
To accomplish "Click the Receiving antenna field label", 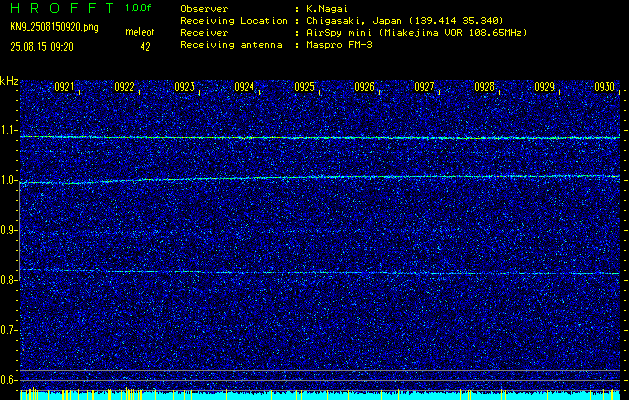I will 231,45.
